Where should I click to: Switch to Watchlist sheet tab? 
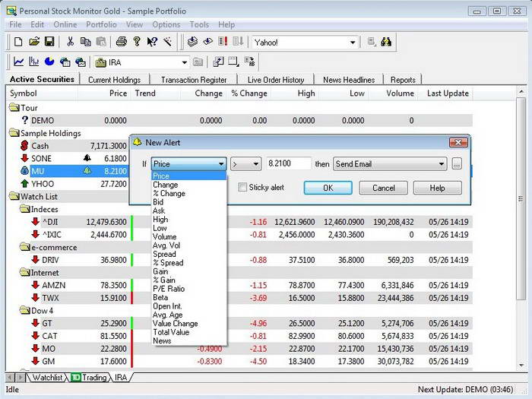[x=47, y=377]
